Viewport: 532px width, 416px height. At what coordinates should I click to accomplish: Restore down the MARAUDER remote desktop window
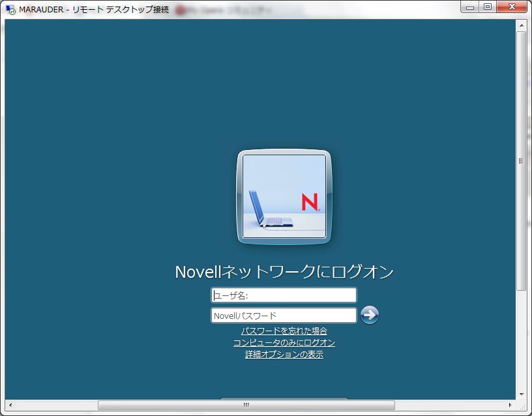tap(488, 7)
